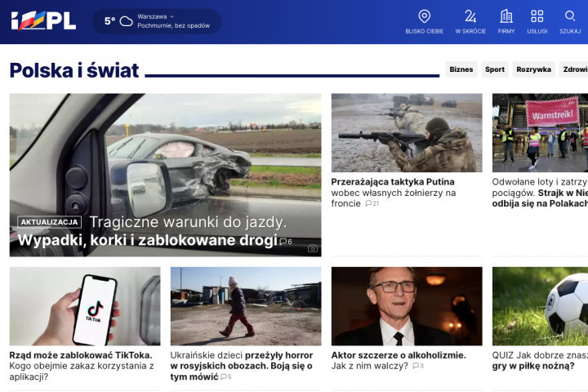Viewport: 588px width, 392px height.
Task: Open the Polska i świat section heading
Action: coord(74,70)
